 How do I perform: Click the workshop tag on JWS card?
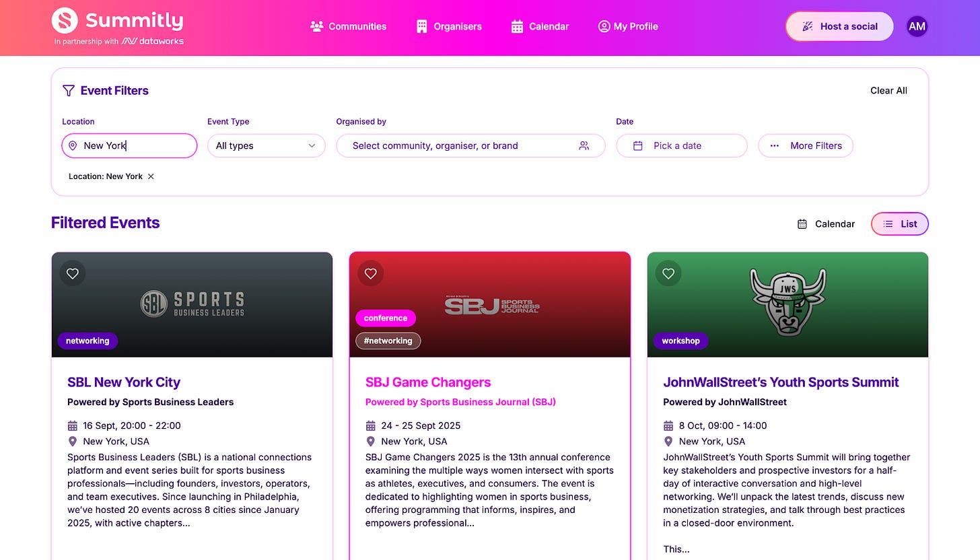(x=680, y=341)
